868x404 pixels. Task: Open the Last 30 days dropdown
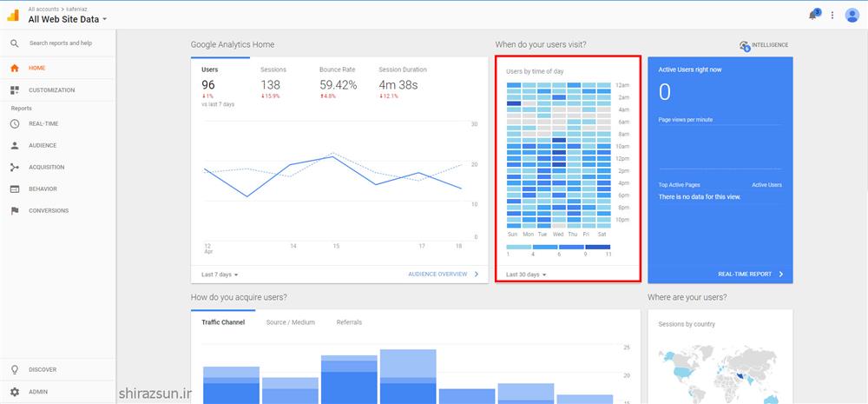pos(526,275)
